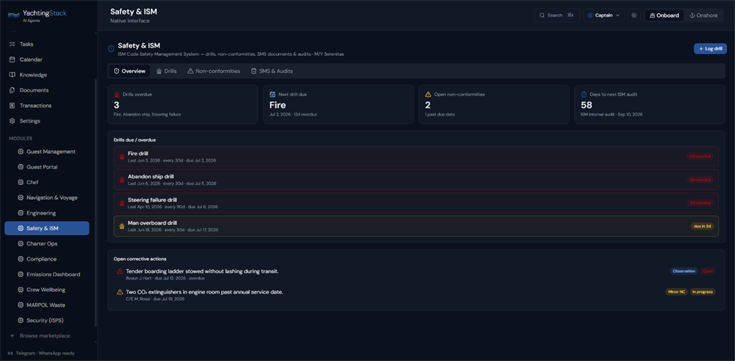Open the Chef module
Screen dimensions: 735x361
(47, 182)
